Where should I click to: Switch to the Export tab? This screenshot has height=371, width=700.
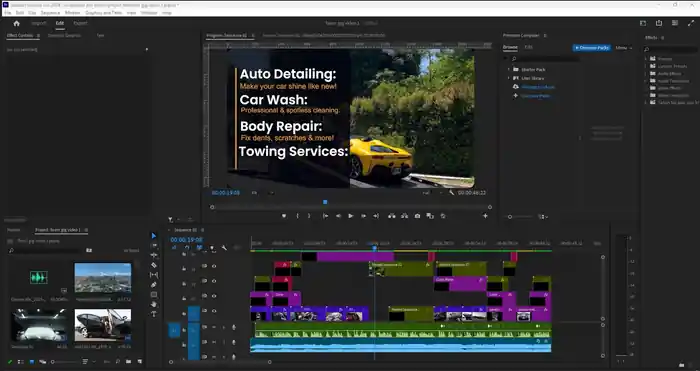point(80,23)
